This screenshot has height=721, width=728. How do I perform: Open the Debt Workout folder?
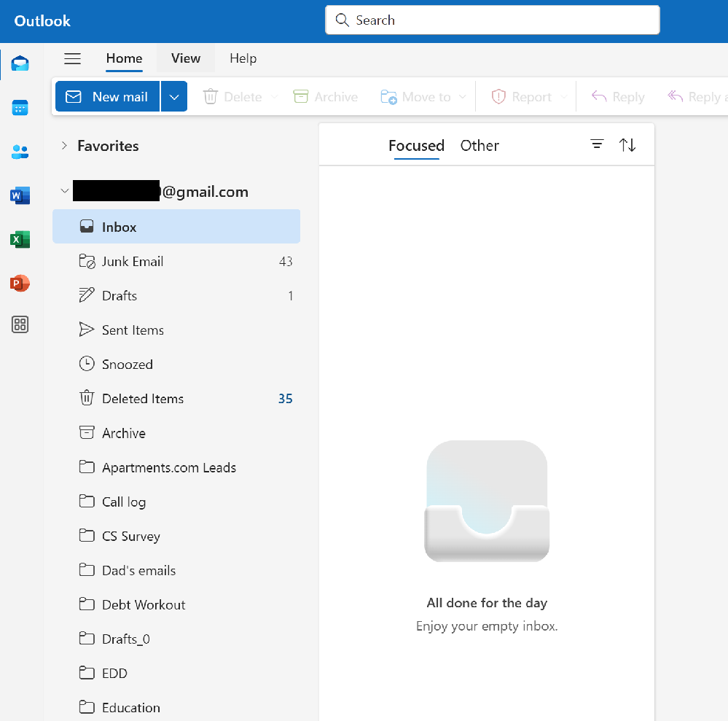pyautogui.click(x=176, y=605)
